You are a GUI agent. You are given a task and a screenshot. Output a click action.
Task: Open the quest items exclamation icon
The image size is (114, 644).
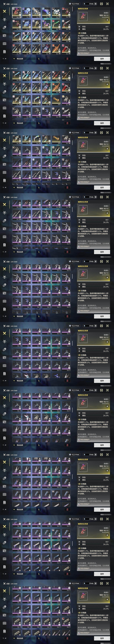point(4,52)
